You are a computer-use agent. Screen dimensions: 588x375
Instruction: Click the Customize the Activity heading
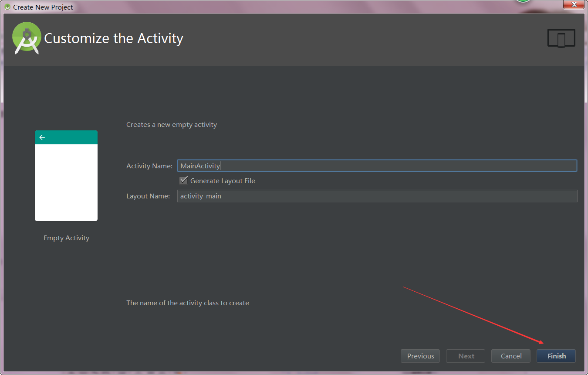pos(114,38)
